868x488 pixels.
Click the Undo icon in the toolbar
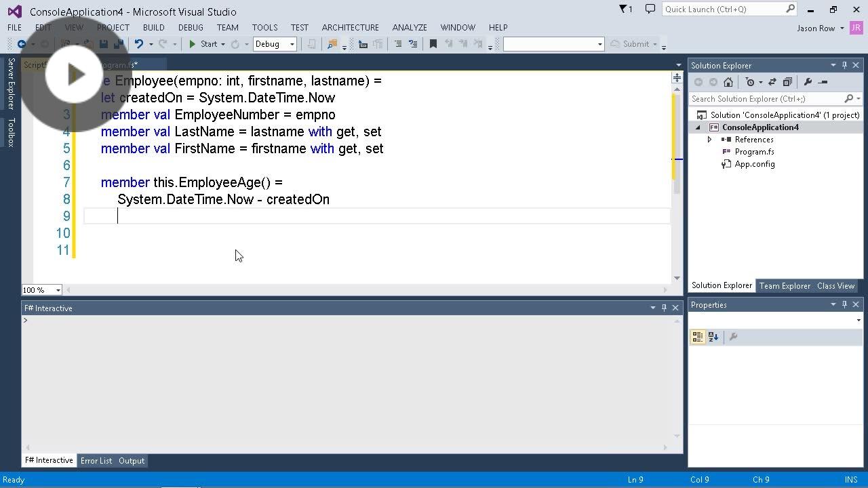point(140,43)
